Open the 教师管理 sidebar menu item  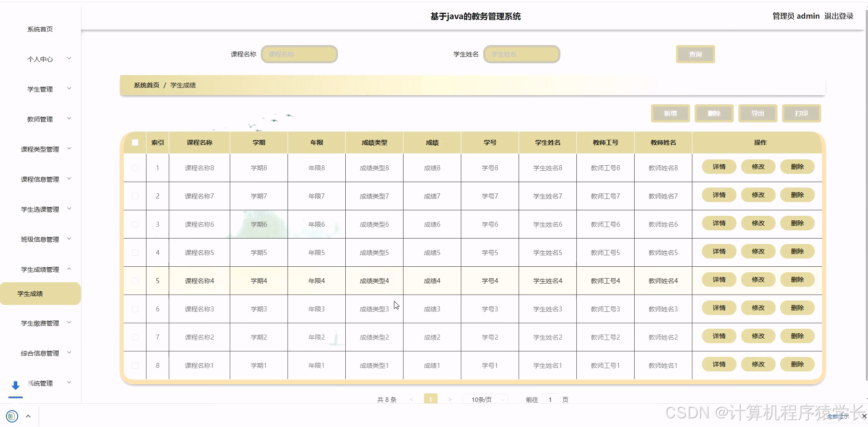(40, 119)
